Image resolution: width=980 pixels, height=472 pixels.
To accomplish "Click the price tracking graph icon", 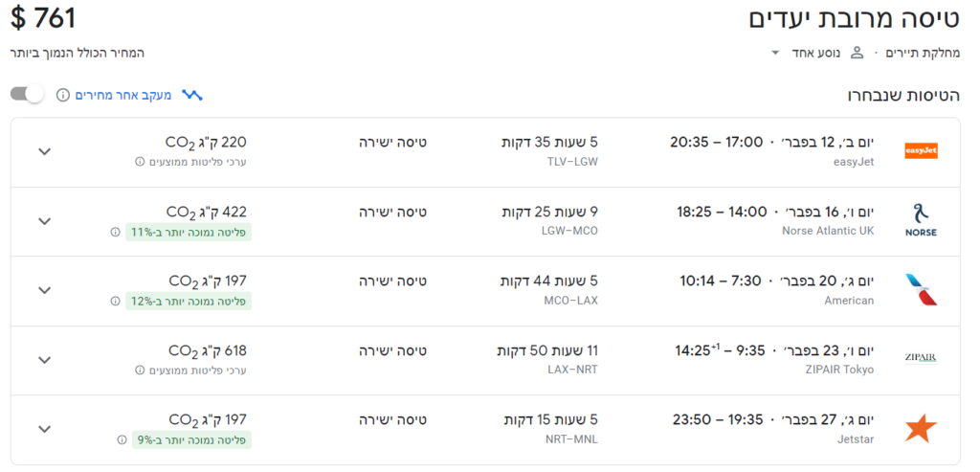I will coord(191,95).
